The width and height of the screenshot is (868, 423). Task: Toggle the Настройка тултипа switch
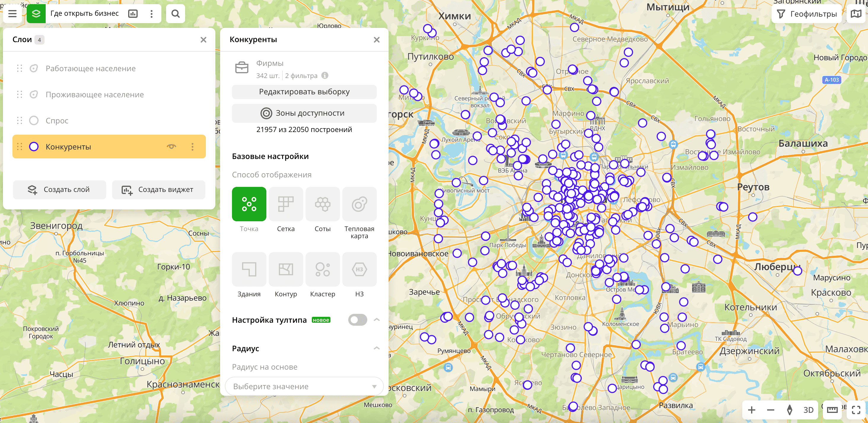[x=357, y=320]
